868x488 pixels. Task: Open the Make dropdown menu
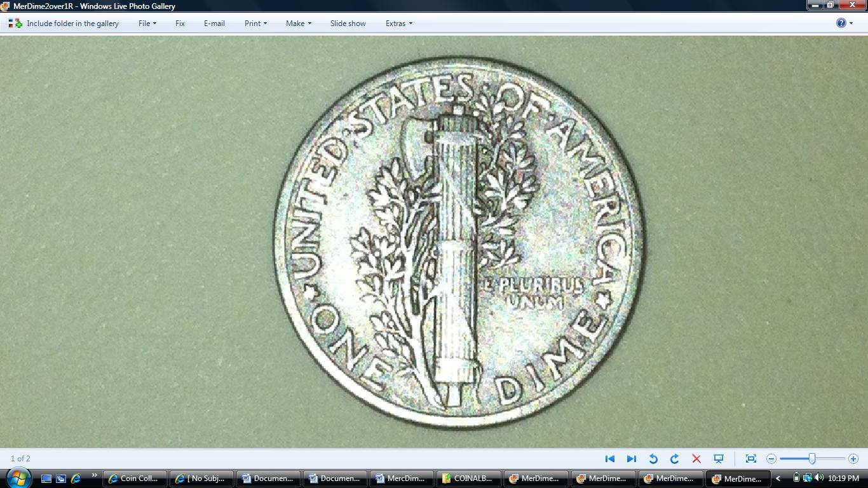pyautogui.click(x=298, y=24)
